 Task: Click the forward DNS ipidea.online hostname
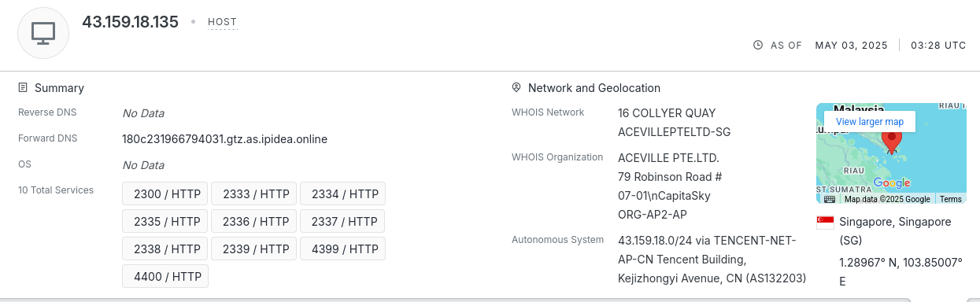pyautogui.click(x=224, y=139)
